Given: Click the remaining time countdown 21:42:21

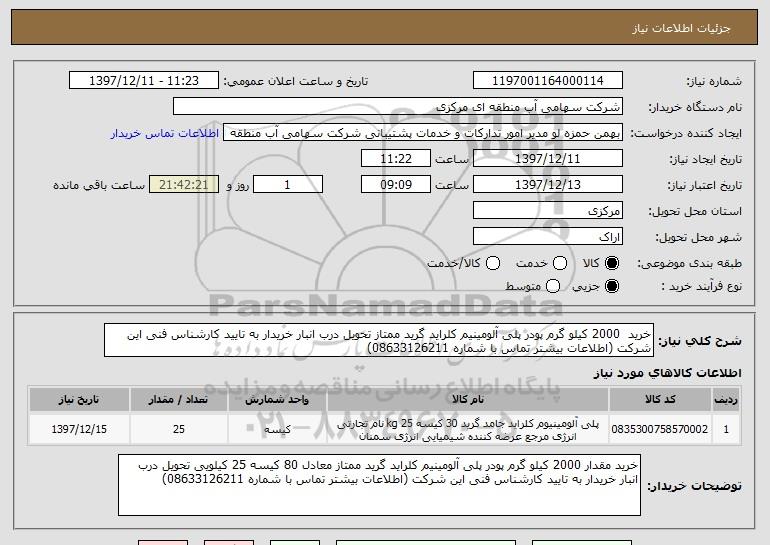Looking at the screenshot, I should pyautogui.click(x=184, y=185).
